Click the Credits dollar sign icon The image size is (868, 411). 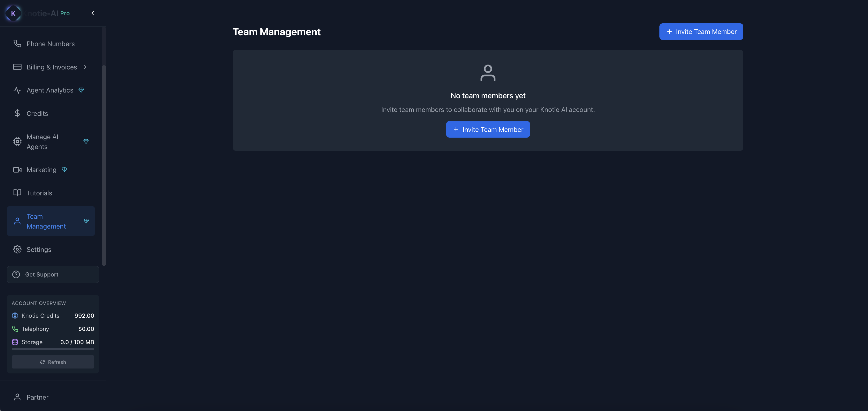17,114
